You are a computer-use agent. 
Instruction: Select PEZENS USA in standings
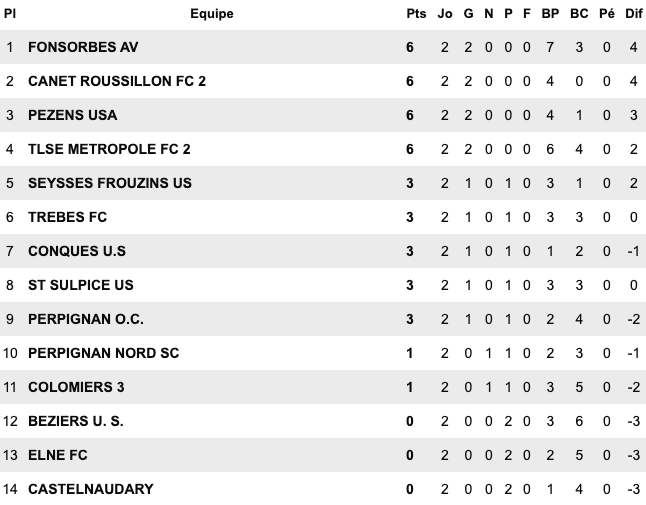click(72, 115)
